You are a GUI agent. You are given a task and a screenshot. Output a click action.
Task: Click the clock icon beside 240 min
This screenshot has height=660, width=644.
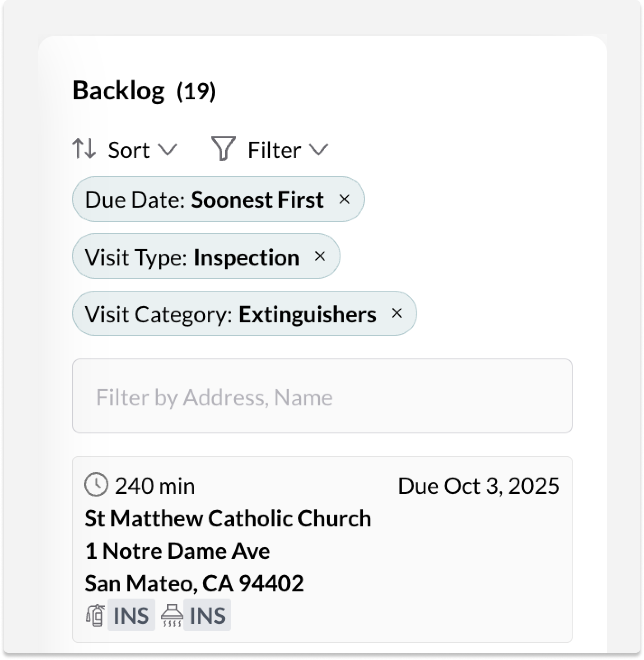(96, 485)
